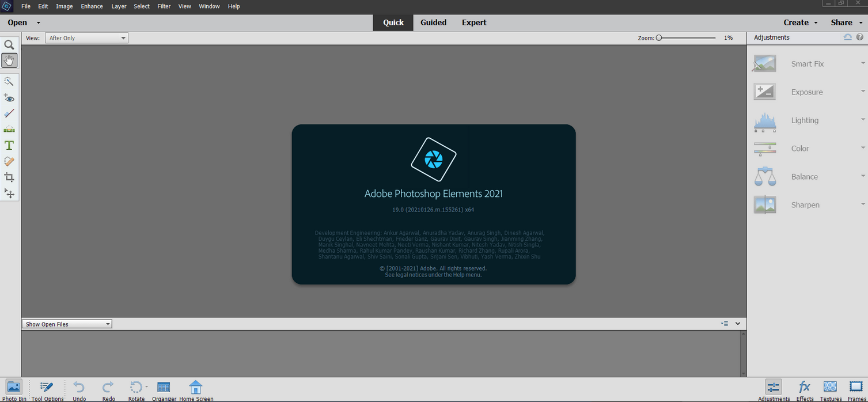
Task: Expand the Lighting section arrow
Action: coord(863,119)
